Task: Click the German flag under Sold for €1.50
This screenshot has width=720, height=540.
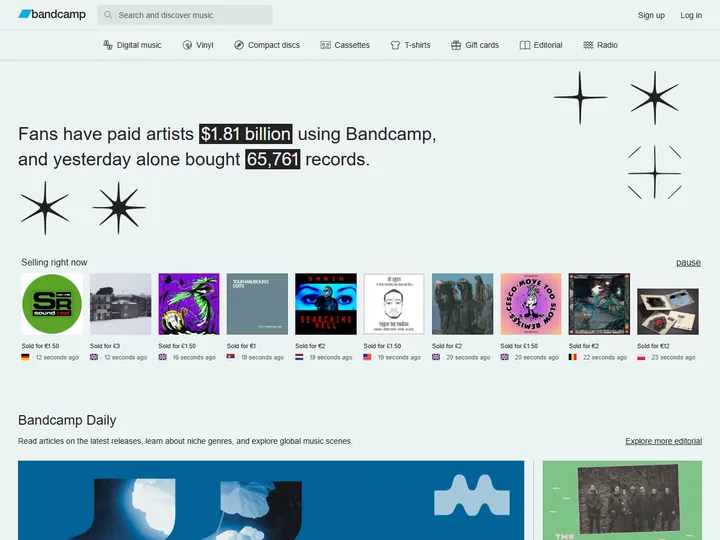Action: pyautogui.click(x=25, y=357)
